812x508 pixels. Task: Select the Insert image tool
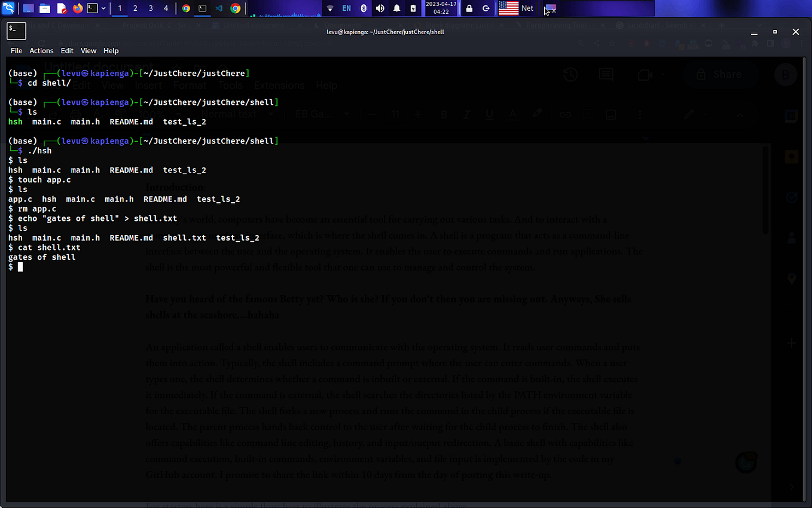[x=611, y=114]
